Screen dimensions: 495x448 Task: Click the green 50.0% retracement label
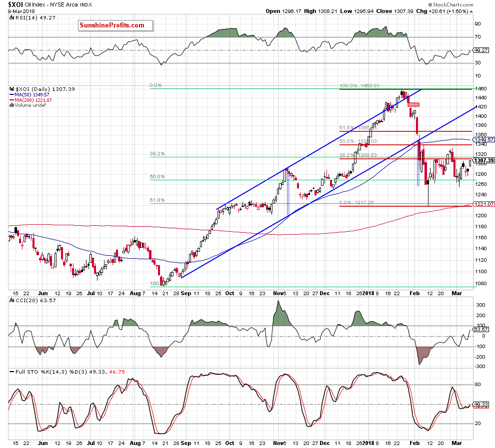click(157, 177)
